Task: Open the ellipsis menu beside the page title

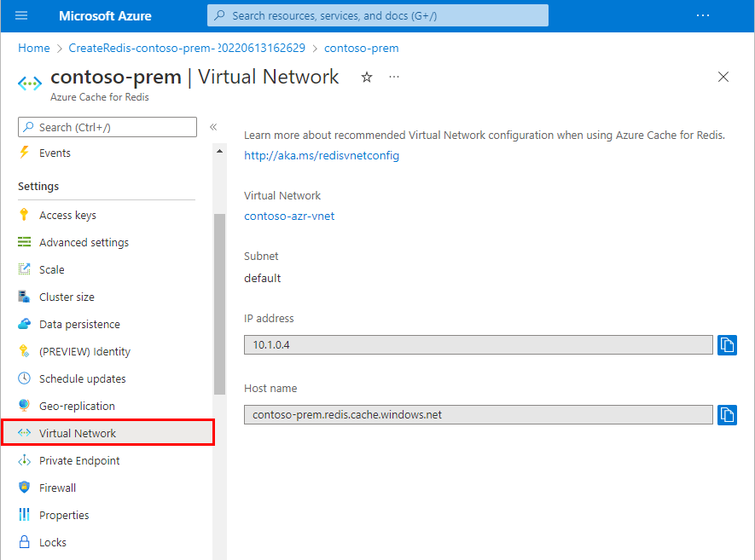Action: 394,77
